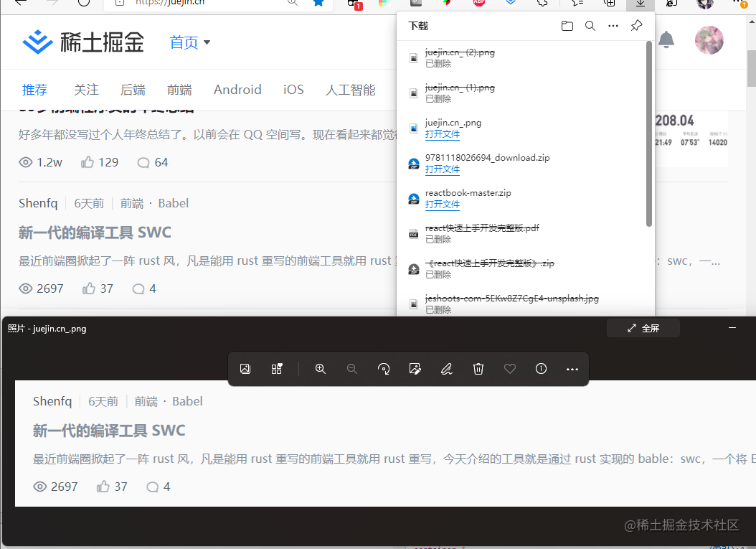Screen dimensions: 756x549
Task: Open file link under reactbook-master.zip
Action: click(x=443, y=205)
